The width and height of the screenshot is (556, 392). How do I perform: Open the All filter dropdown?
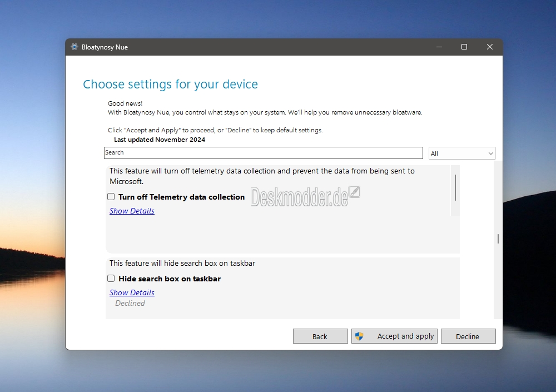click(x=462, y=153)
